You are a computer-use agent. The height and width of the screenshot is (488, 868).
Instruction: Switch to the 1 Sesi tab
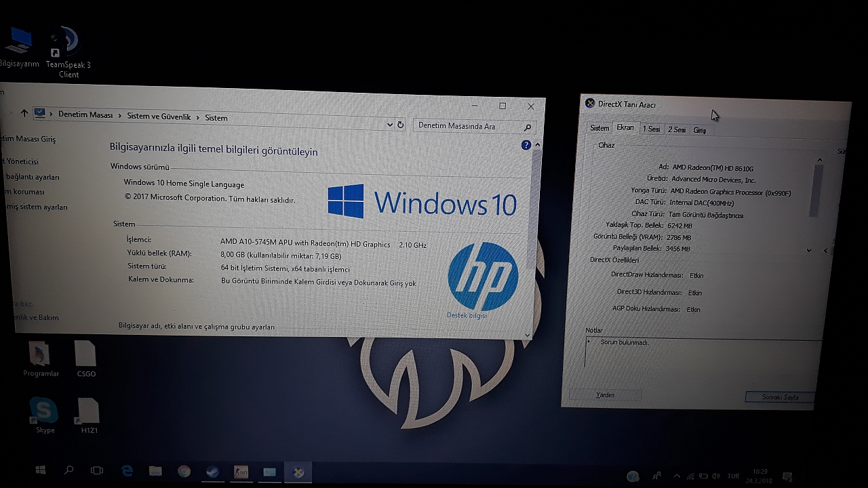(x=652, y=129)
